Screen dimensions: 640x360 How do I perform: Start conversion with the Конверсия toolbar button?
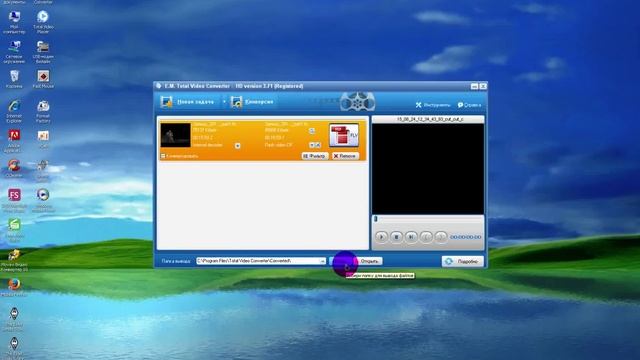pos(252,102)
